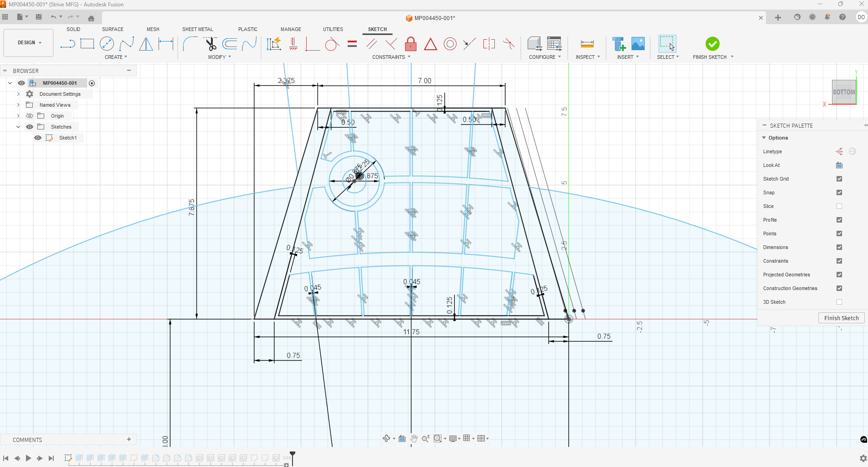Uncheck Projected Geometries option
The height and width of the screenshot is (467, 868).
pos(839,275)
